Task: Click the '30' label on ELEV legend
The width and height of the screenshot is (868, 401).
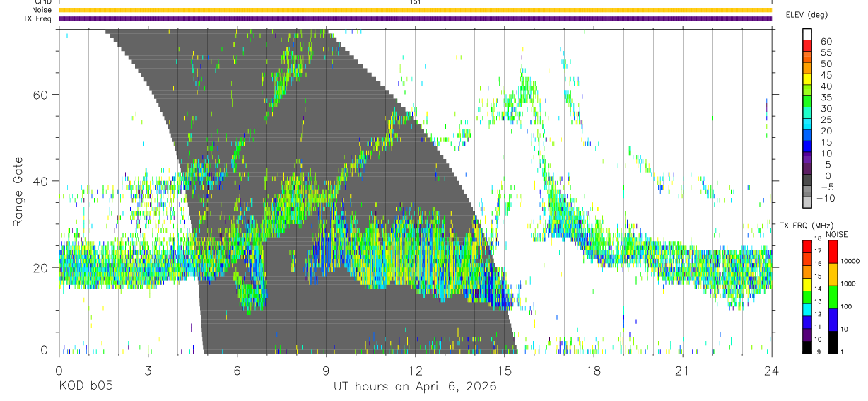Action: tap(826, 109)
